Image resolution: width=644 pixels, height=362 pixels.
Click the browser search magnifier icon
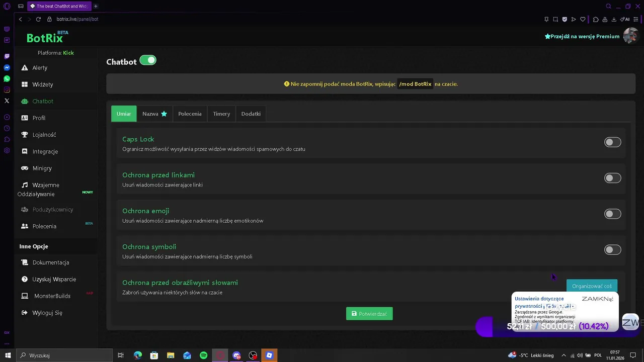pos(608,7)
